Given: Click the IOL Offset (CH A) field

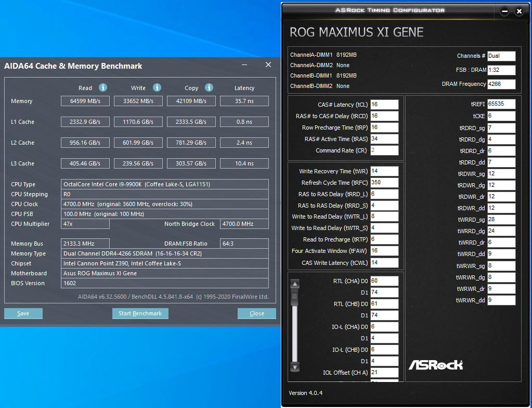Looking at the screenshot, I should coord(384,373).
